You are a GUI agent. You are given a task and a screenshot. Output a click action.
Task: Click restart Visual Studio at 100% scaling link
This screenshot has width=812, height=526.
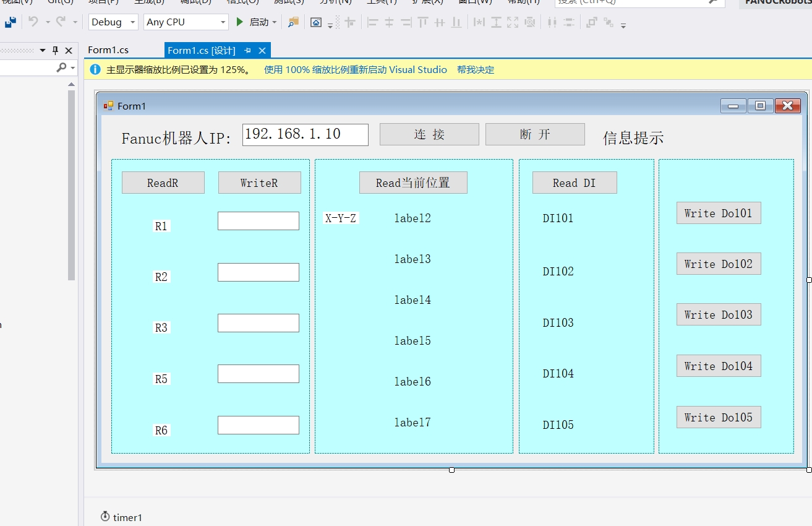pyautogui.click(x=356, y=70)
